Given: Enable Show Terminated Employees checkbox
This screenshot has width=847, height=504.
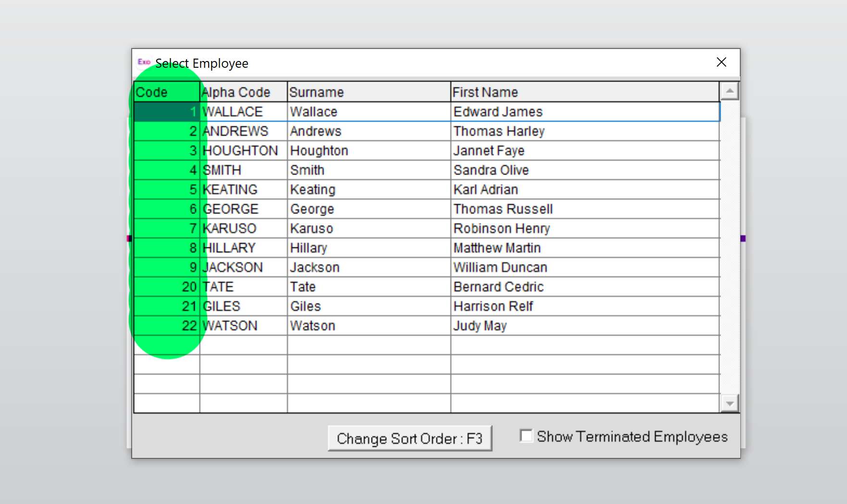Looking at the screenshot, I should [526, 436].
